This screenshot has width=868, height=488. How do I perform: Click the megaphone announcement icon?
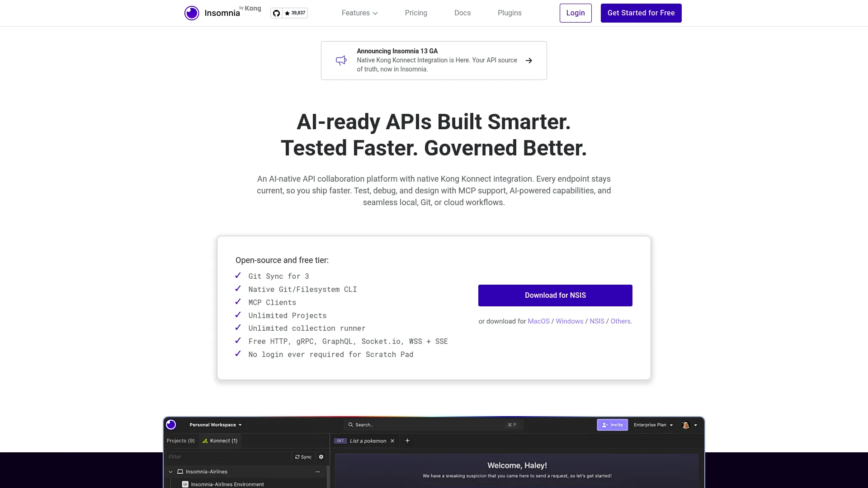pyautogui.click(x=341, y=61)
